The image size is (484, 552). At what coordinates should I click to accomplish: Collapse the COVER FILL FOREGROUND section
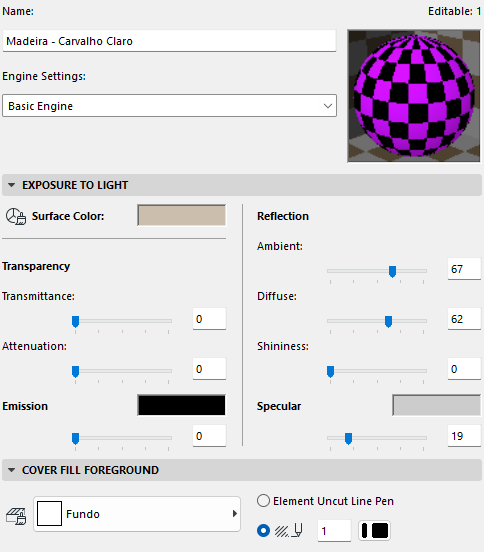coord(12,470)
